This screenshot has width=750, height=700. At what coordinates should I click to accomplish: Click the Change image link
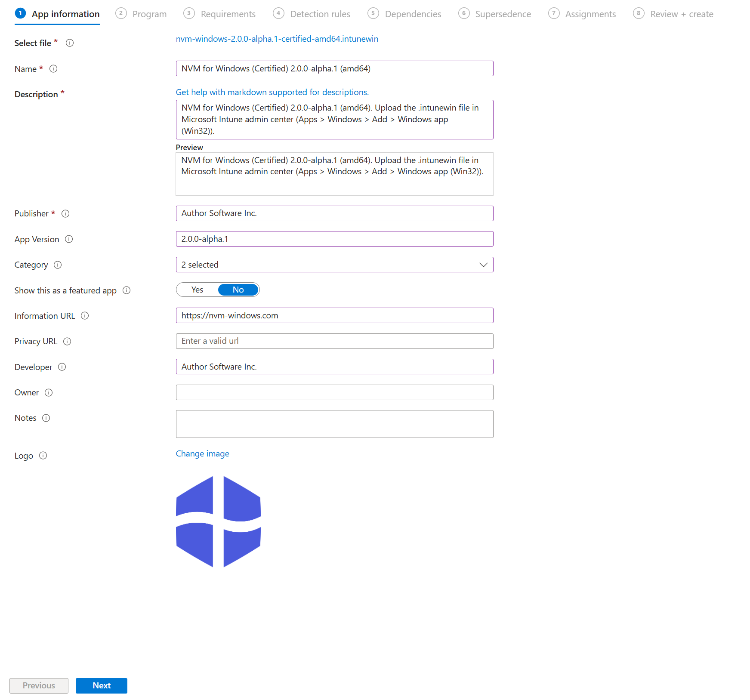pyautogui.click(x=203, y=454)
